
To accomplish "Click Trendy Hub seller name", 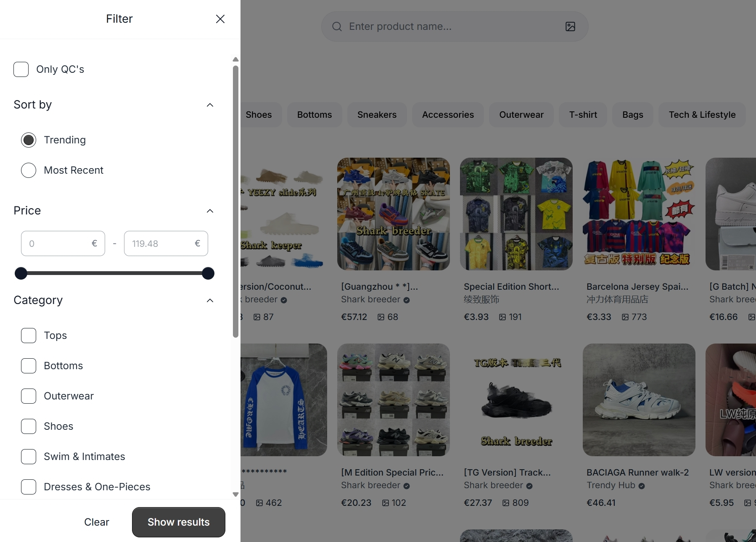I will 611,485.
